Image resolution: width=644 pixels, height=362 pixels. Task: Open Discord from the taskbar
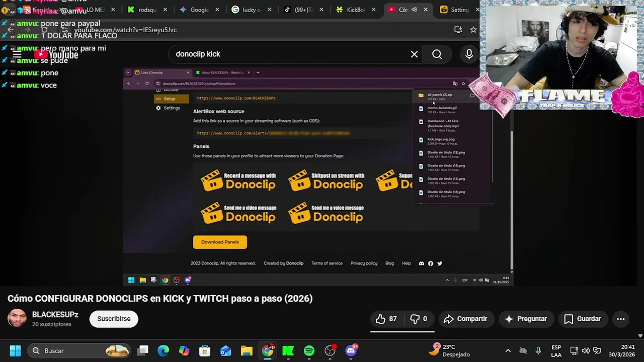click(351, 350)
